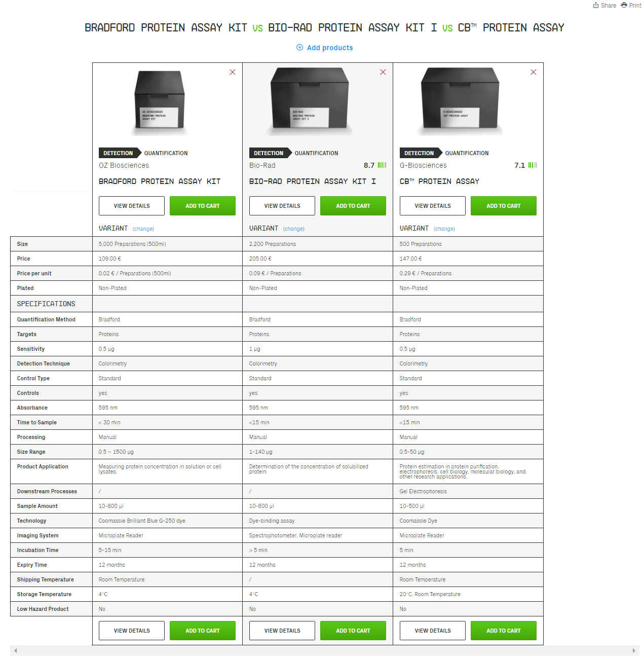This screenshot has width=644, height=659.
Task: Click the G-Biosciences brand name
Action: point(423,165)
